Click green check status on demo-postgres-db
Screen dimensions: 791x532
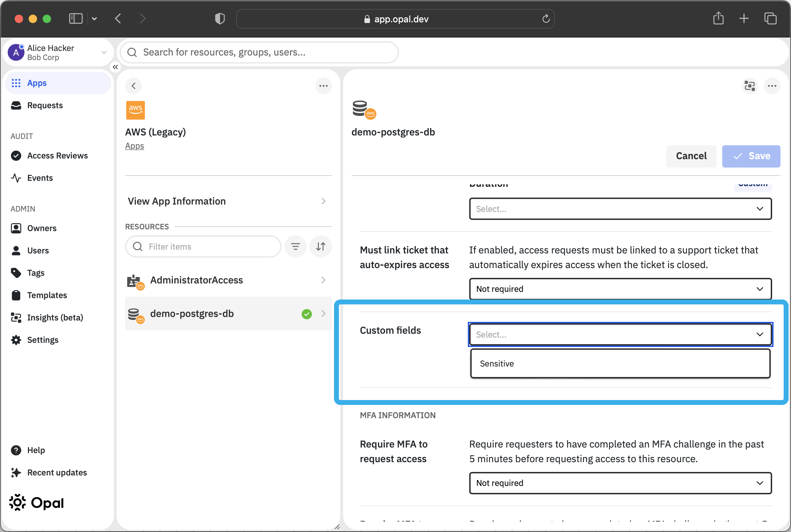[x=307, y=314]
